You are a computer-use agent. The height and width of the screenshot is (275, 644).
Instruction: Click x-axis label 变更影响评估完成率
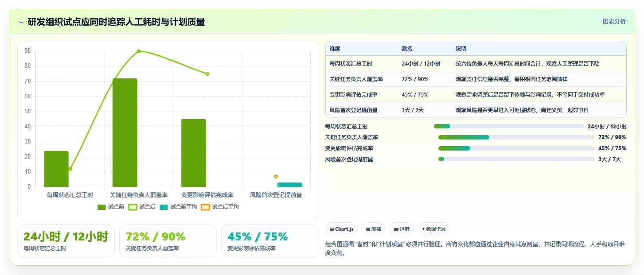[x=207, y=195]
